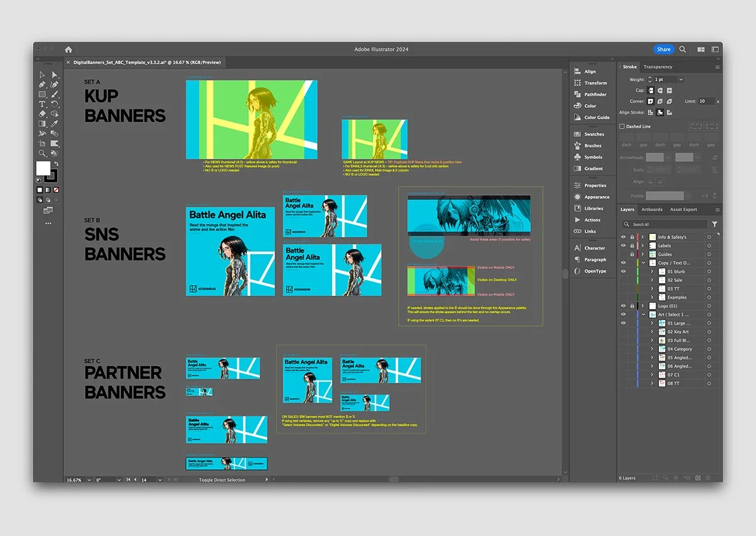Select the Paintbrush tool
The image size is (756, 536).
[54, 94]
